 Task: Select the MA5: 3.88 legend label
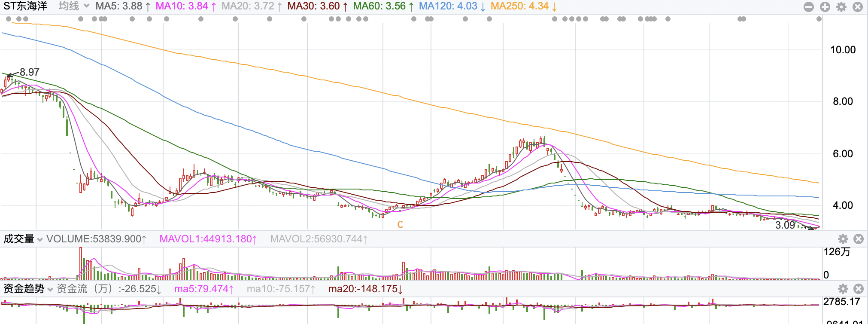[x=123, y=6]
